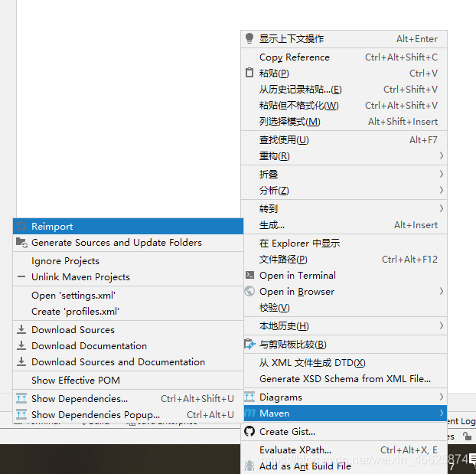Select 与剪贴板比较(B)

[x=344, y=345]
